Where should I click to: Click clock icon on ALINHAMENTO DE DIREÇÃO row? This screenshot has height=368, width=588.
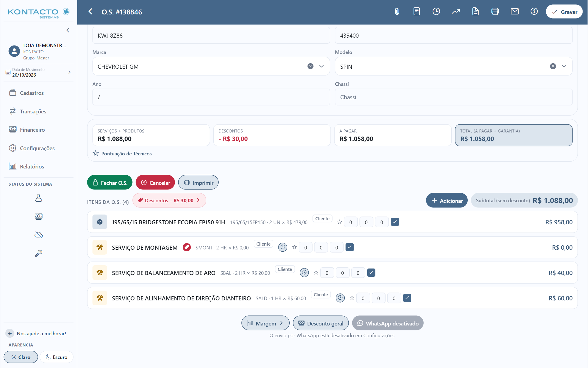[x=340, y=298]
